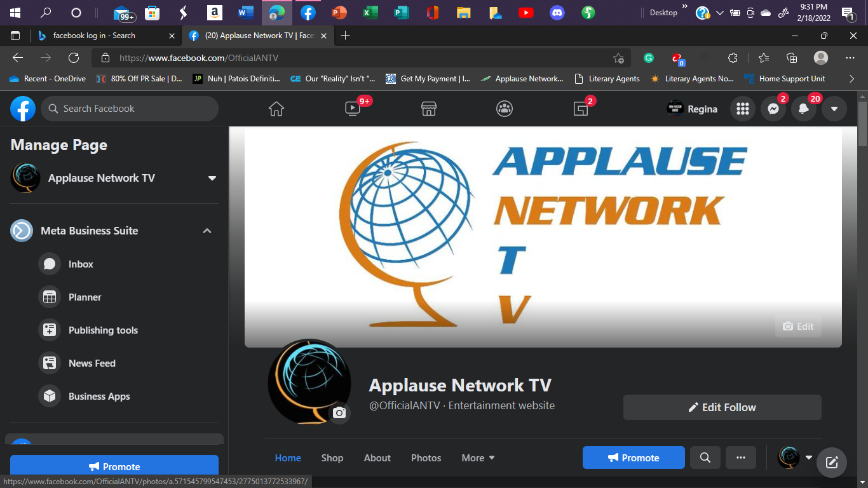Click the Edit Follow button

pos(722,407)
